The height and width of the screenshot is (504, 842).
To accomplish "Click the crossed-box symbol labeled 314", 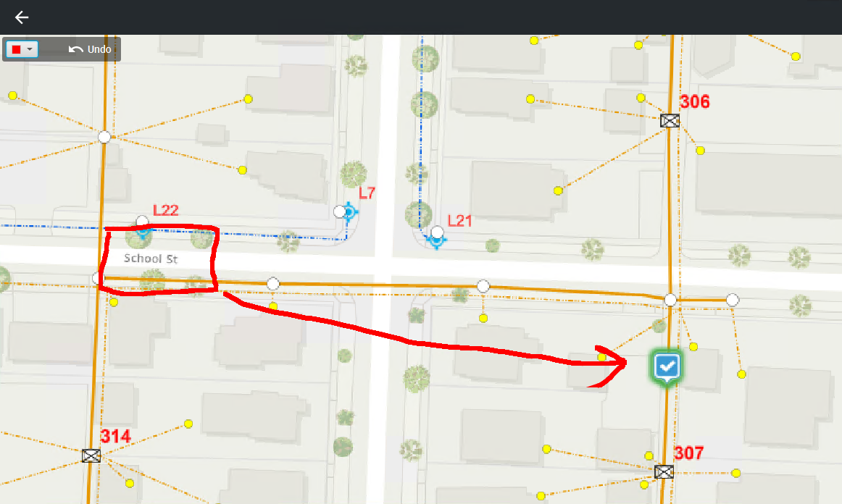I will [x=91, y=455].
